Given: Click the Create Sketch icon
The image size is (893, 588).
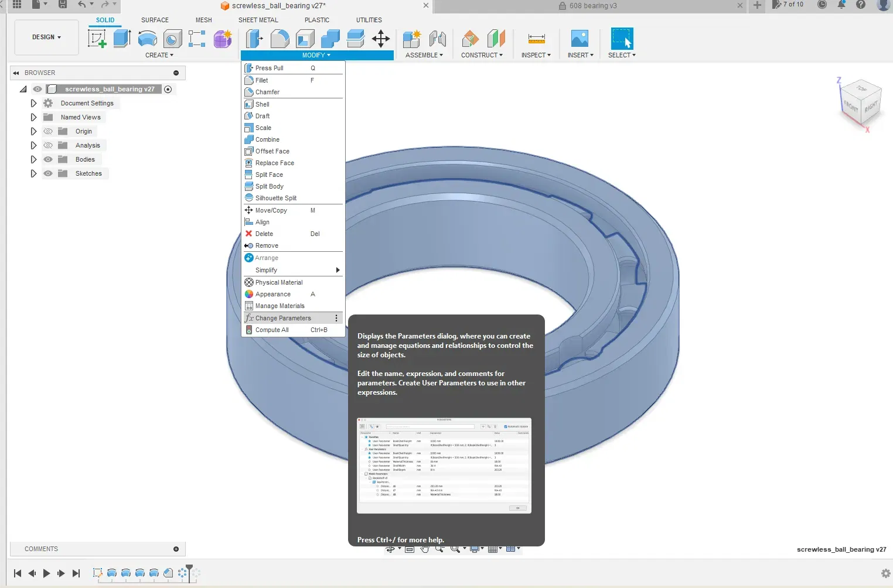Looking at the screenshot, I should point(97,39).
